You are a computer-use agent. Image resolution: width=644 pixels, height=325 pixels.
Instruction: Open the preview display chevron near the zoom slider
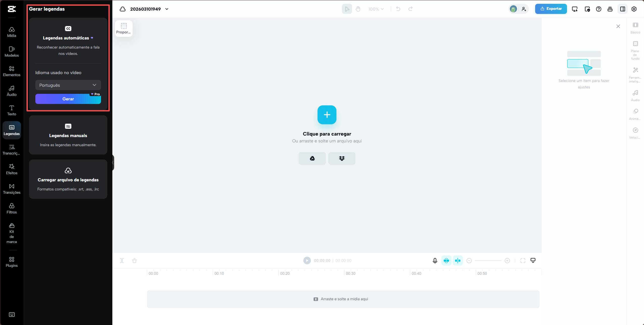pyautogui.click(x=533, y=261)
